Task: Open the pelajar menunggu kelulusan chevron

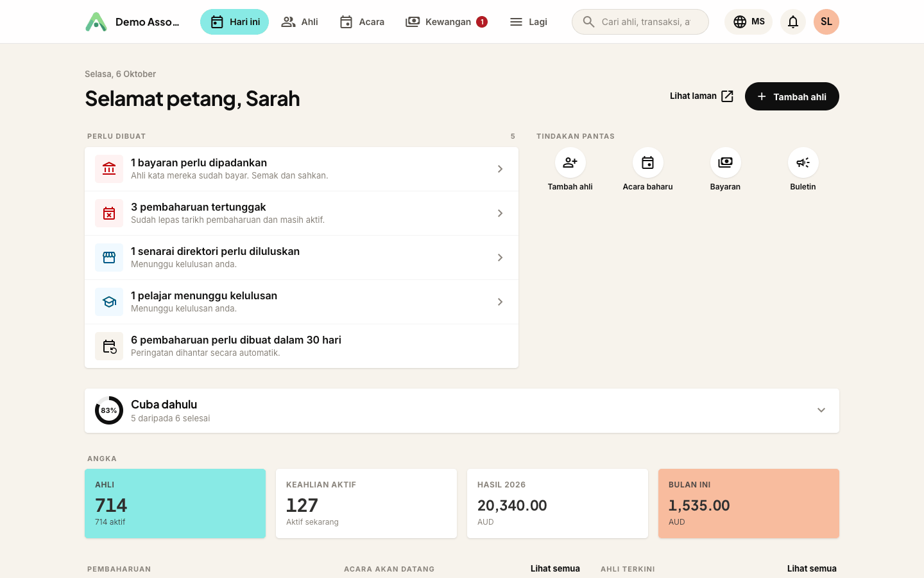Action: (501, 302)
